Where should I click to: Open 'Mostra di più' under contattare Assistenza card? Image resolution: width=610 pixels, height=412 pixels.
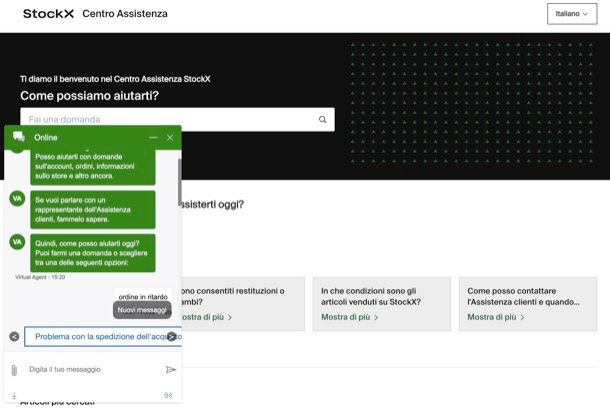point(496,317)
